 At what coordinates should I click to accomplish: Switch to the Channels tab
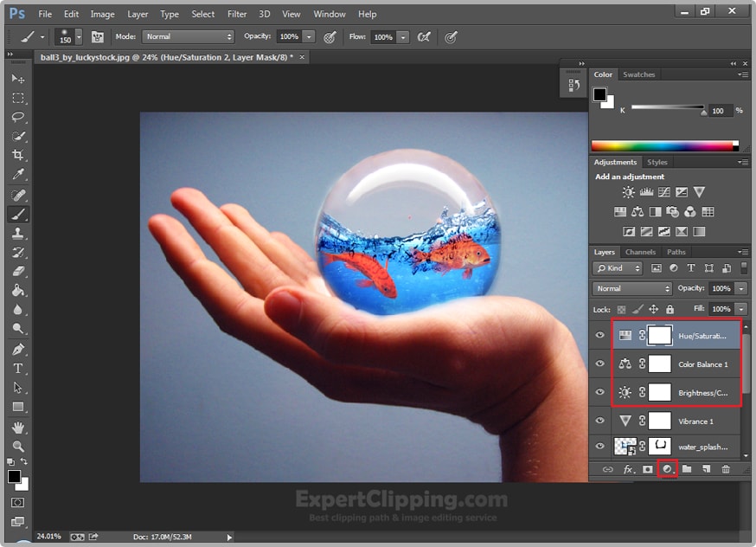(640, 252)
